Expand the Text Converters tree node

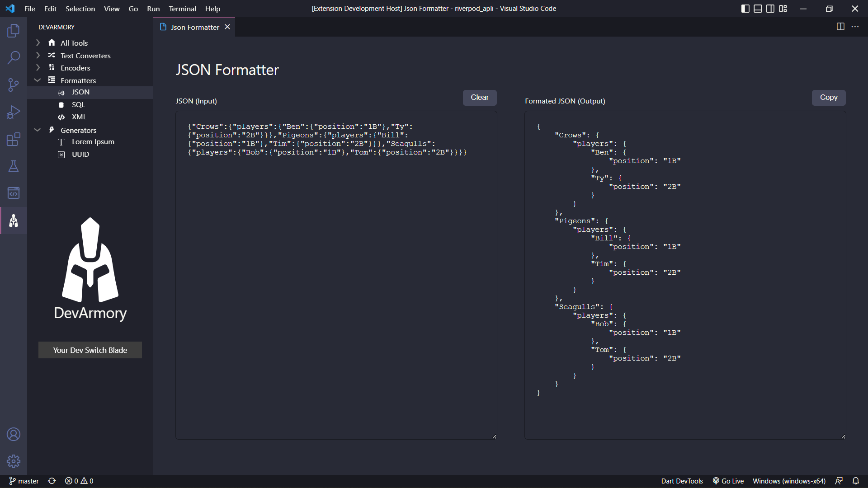click(38, 55)
